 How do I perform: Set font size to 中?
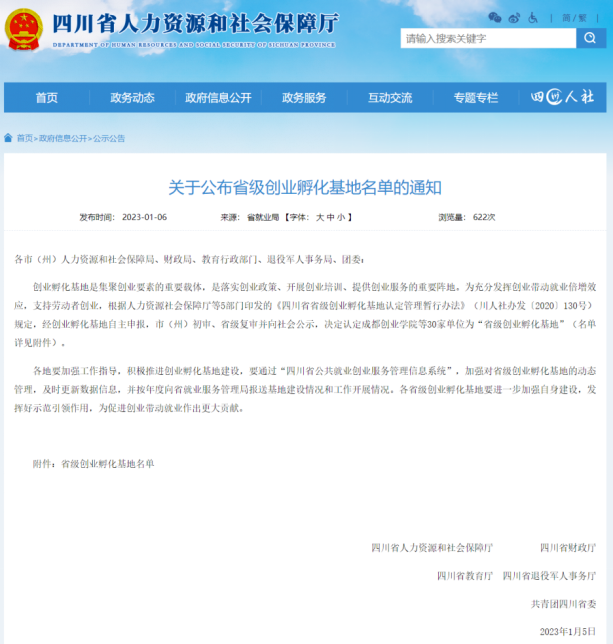coord(331,217)
